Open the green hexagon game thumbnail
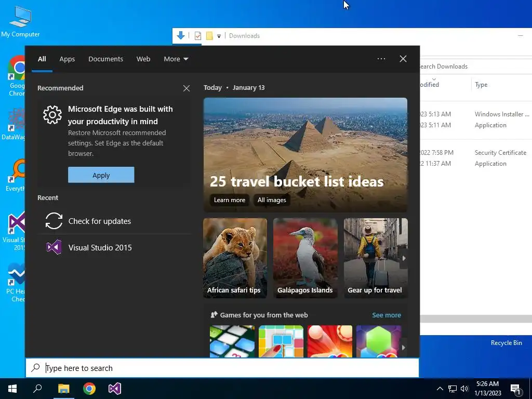The height and width of the screenshot is (399, 532). (379, 341)
